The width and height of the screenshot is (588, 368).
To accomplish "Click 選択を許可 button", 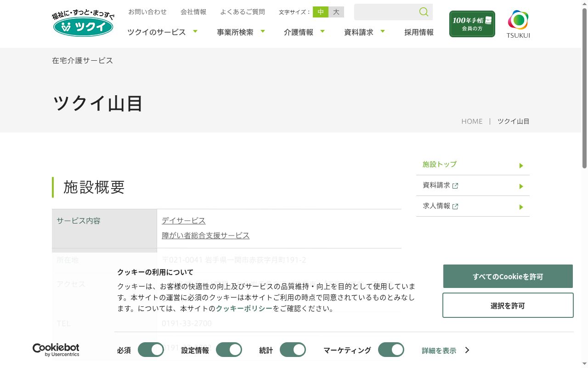I will click(508, 305).
